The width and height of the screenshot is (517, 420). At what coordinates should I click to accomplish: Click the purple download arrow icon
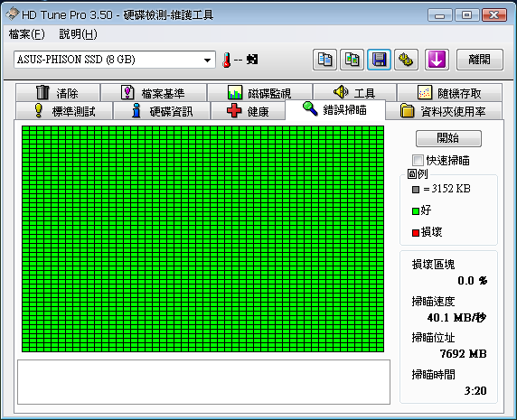(437, 60)
